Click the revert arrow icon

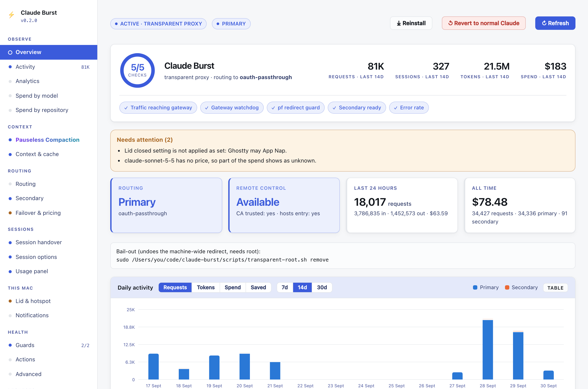click(451, 23)
